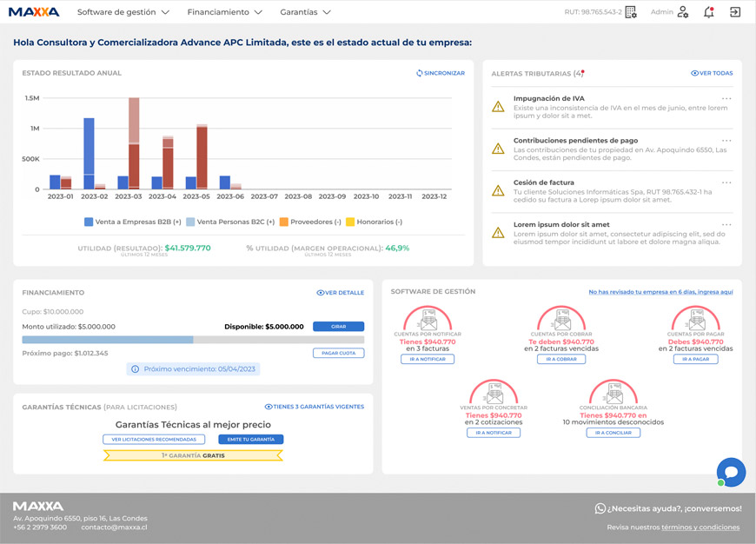Click the Admin label in header
756x544 pixels.
[x=661, y=12]
